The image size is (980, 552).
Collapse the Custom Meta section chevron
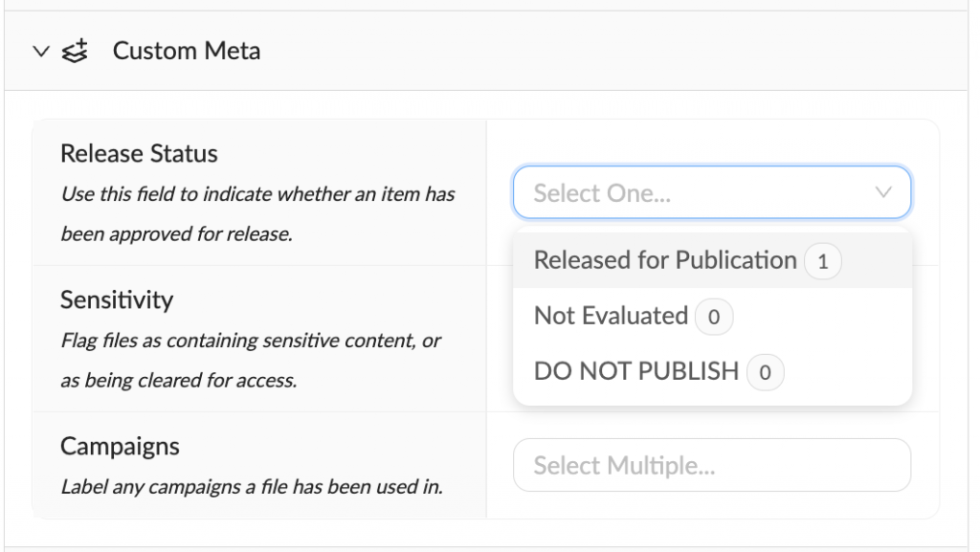(x=39, y=51)
